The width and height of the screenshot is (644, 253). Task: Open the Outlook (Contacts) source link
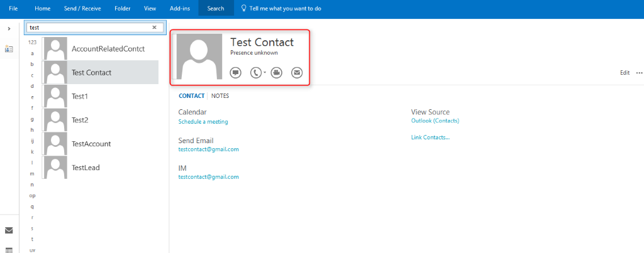(435, 121)
